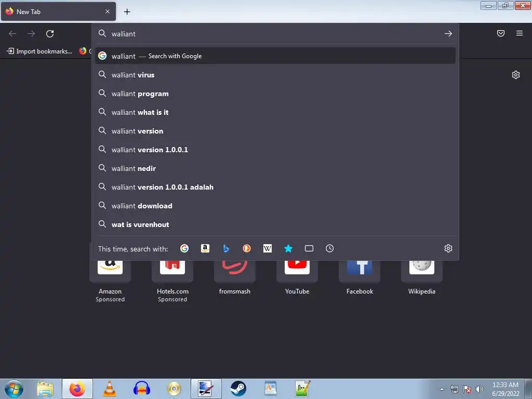Screen dimensions: 532x399
Task: Pick the 'walliant version' suggestion
Action: (x=275, y=130)
